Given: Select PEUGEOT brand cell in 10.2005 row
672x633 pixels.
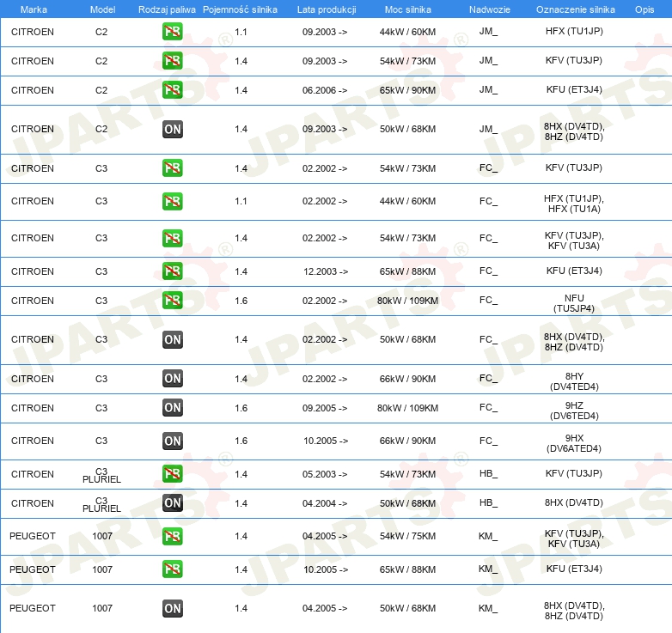Looking at the screenshot, I should (33, 569).
